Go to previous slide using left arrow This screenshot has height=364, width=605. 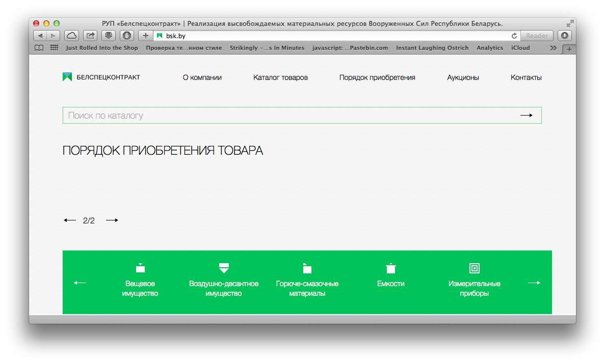tap(70, 220)
